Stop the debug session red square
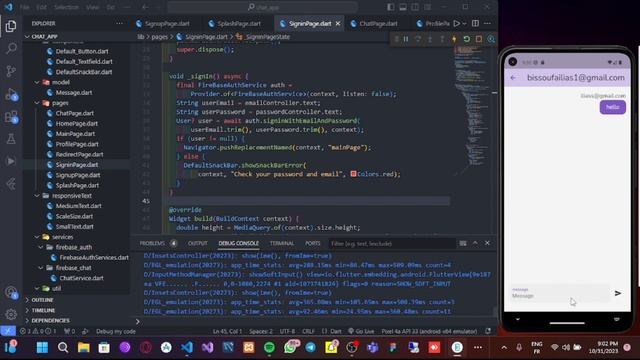The image size is (640, 360). click(x=478, y=39)
